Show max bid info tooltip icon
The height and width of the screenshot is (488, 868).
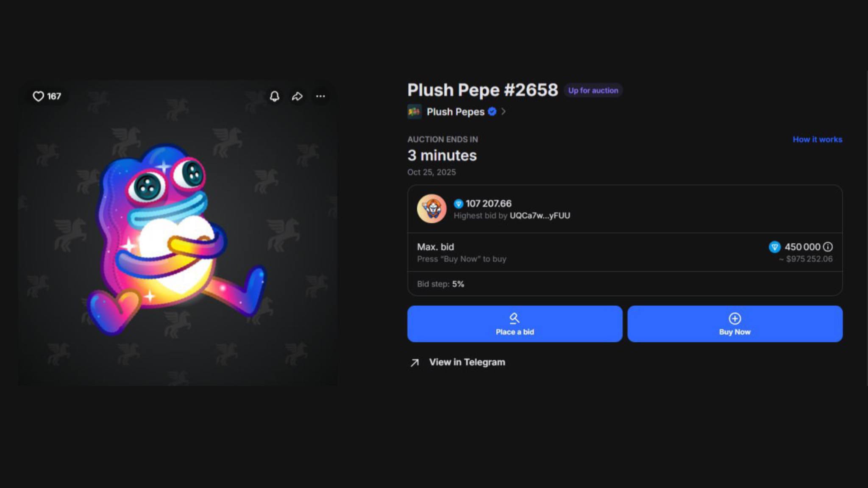[x=828, y=247]
